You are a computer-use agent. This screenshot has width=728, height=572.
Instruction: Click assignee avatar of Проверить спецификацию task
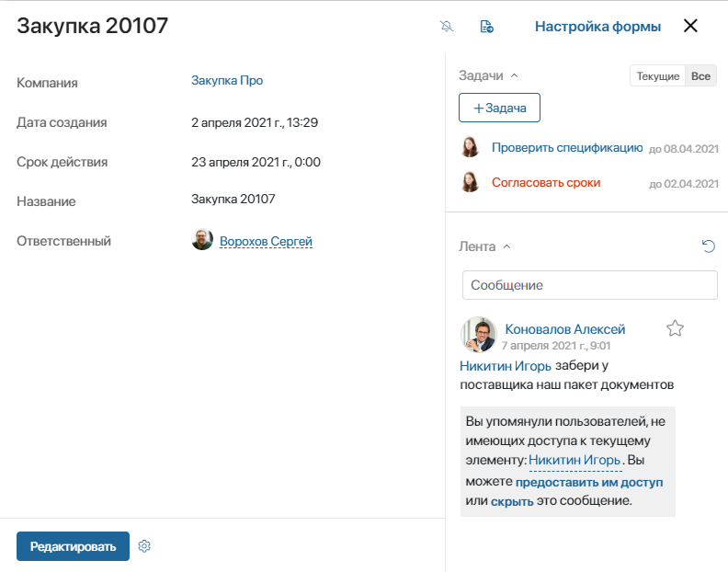coord(470,147)
